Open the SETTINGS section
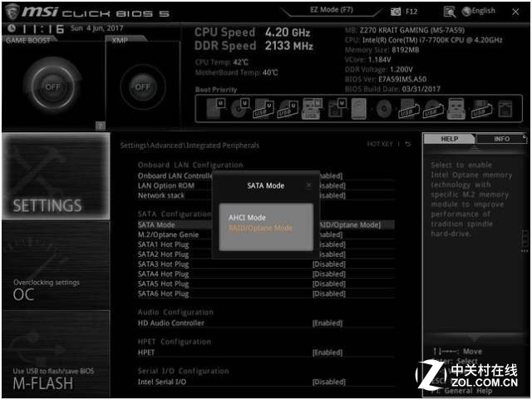This screenshot has height=400, width=532. coord(56,176)
